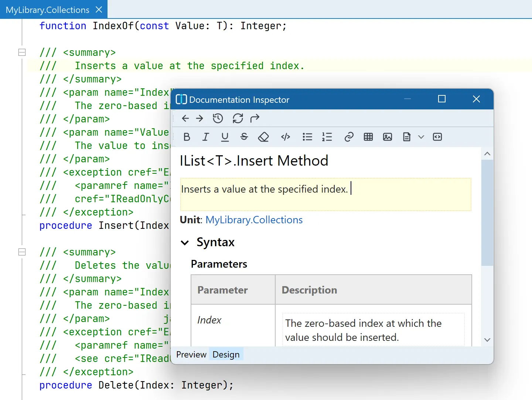532x400 pixels.
Task: Click the Documentation Inspector title icon
Action: [181, 99]
